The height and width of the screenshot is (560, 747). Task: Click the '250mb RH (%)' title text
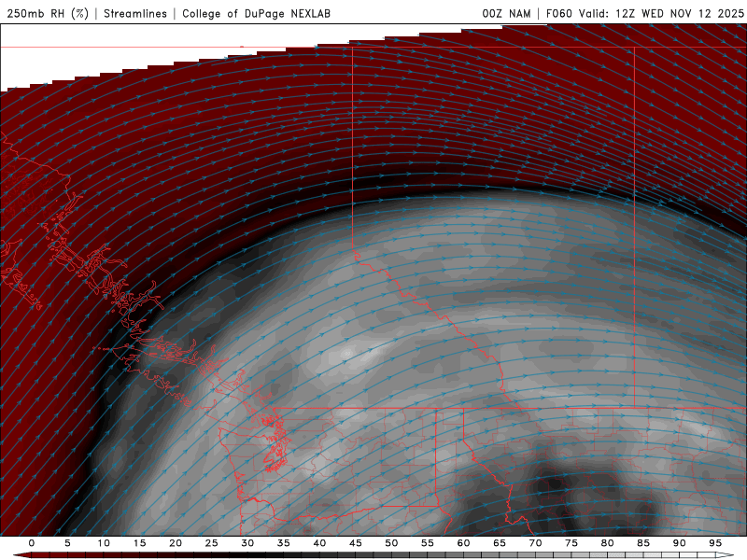[49, 13]
